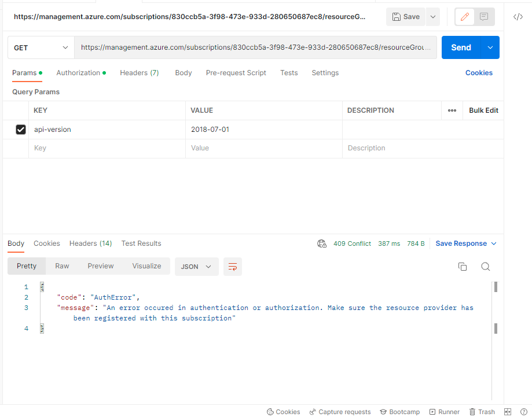This screenshot has height=417, width=532.
Task: Click the "AuthError" code value
Action: pyautogui.click(x=113, y=297)
